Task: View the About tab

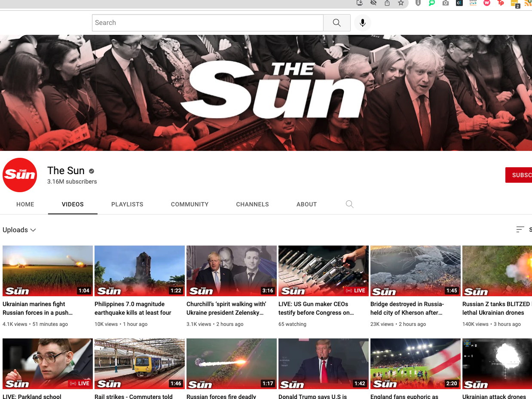Action: click(x=306, y=204)
